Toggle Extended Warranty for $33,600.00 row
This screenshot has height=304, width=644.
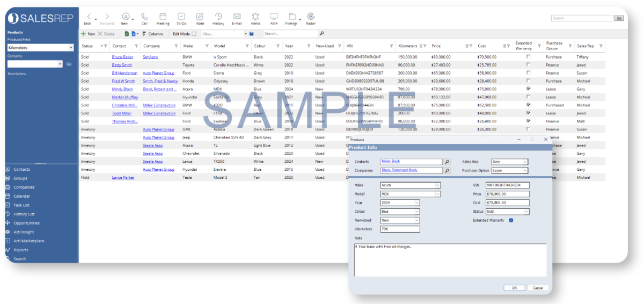point(529,81)
